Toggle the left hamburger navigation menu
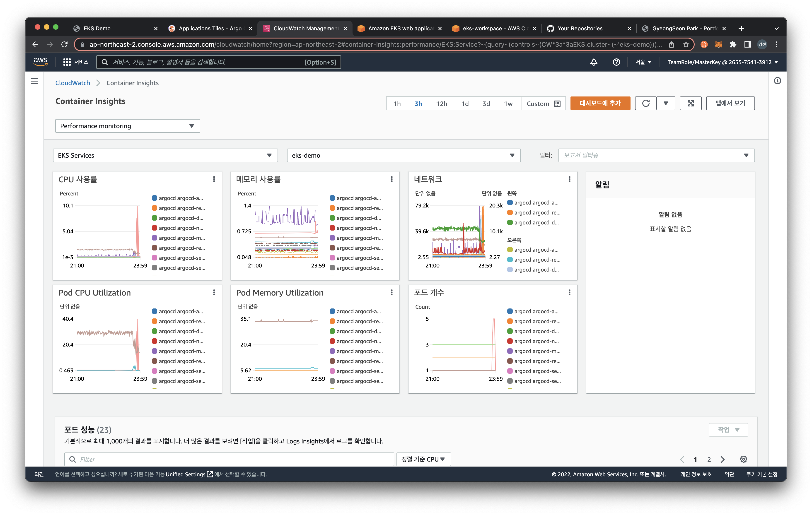Image resolution: width=812 pixels, height=515 pixels. point(34,81)
